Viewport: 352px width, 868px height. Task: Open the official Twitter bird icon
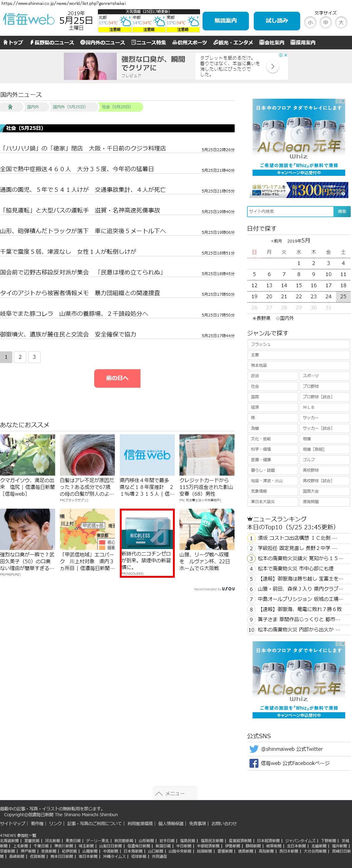[x=254, y=749]
